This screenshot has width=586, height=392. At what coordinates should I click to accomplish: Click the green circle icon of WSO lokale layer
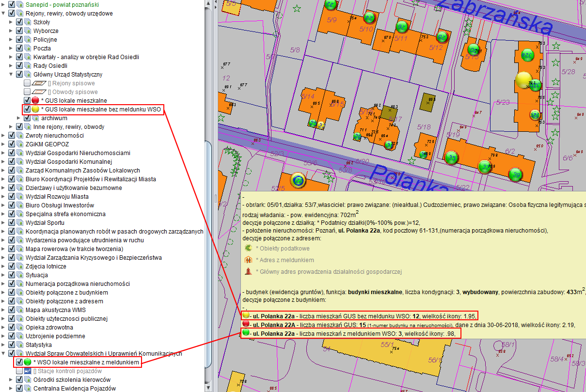28,362
